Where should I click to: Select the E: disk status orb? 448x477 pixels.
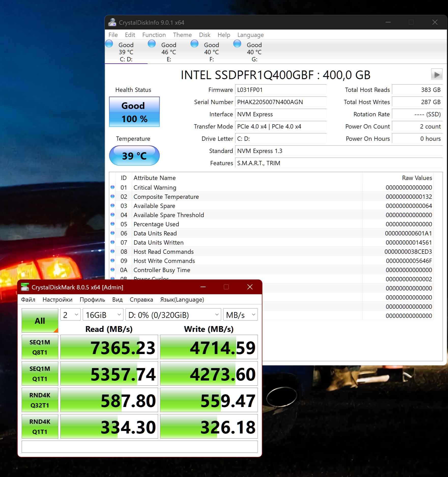(152, 44)
